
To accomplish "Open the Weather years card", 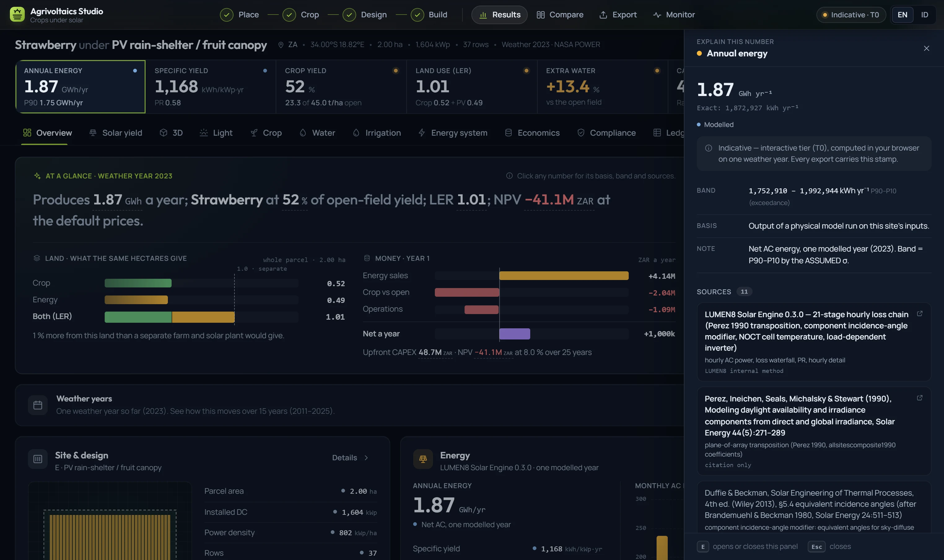I will coord(349,405).
